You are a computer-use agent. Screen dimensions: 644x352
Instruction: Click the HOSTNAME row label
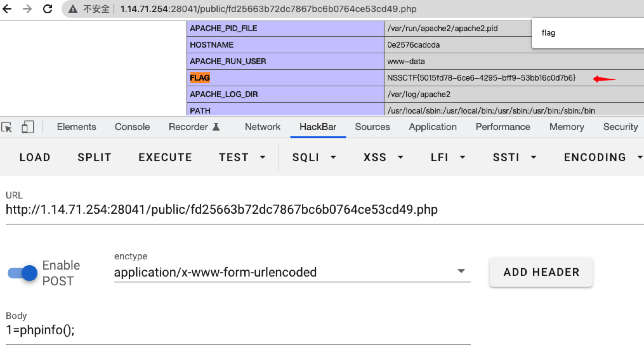click(212, 45)
